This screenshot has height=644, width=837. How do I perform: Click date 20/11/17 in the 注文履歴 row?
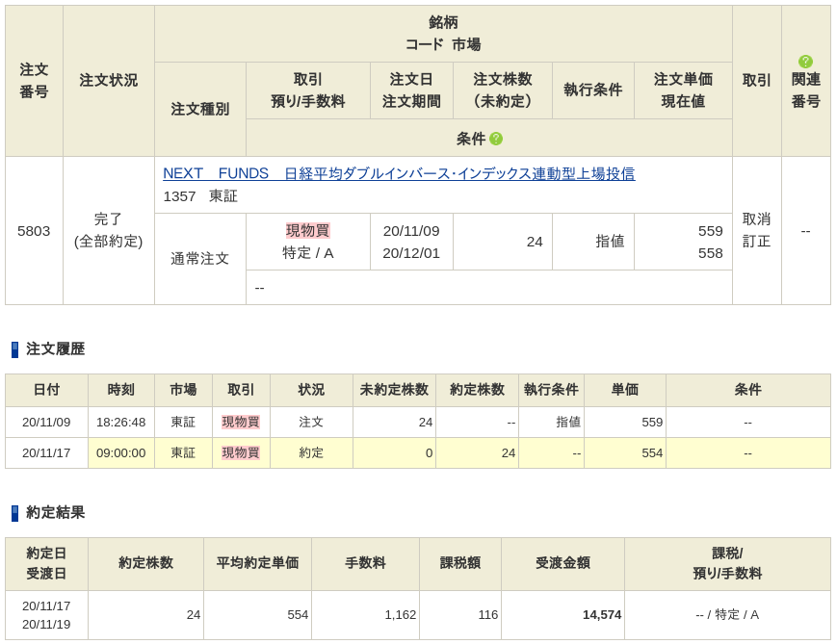(46, 453)
